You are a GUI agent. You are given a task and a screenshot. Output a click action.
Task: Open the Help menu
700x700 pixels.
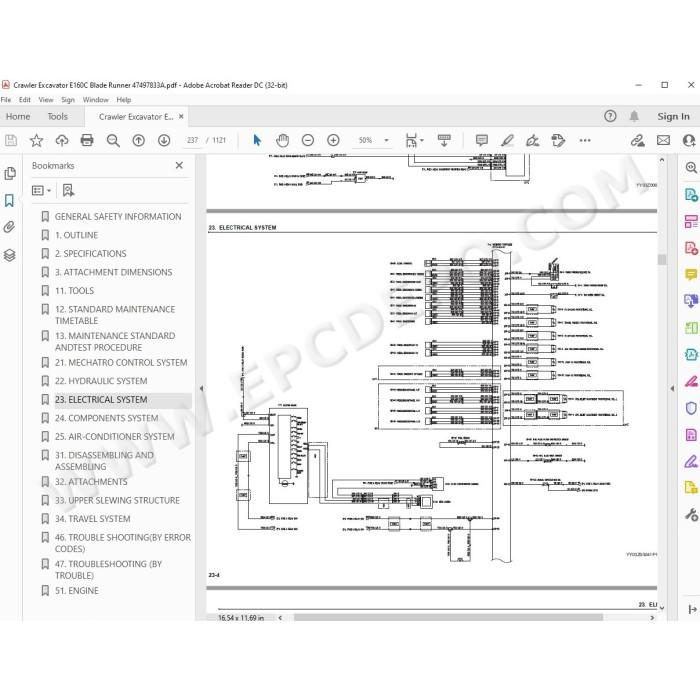[124, 100]
